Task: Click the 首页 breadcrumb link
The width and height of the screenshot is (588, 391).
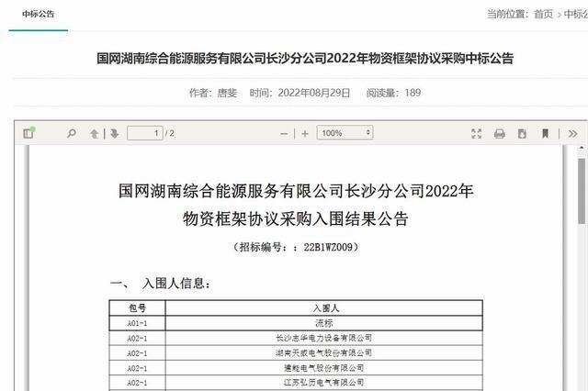Action: point(544,14)
